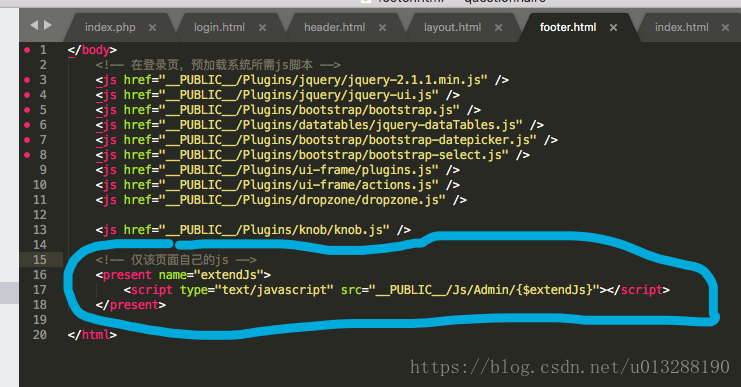Image resolution: width=741 pixels, height=387 pixels.
Task: Click the closing present tag
Action: pos(131,305)
